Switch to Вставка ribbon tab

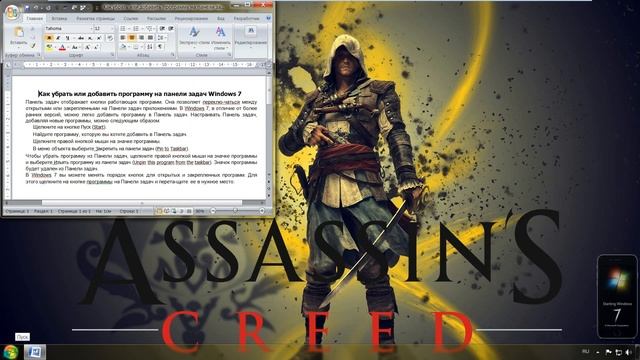(x=59, y=18)
